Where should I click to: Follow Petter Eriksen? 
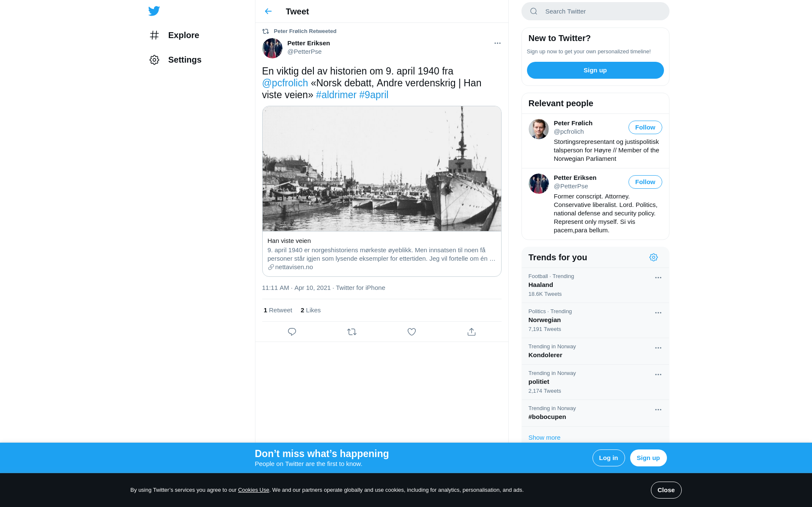645,182
